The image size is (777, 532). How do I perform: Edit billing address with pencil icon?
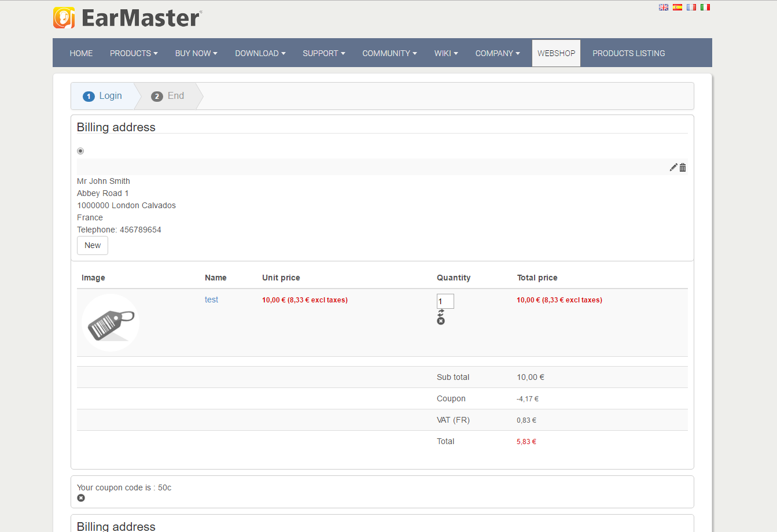coord(673,168)
